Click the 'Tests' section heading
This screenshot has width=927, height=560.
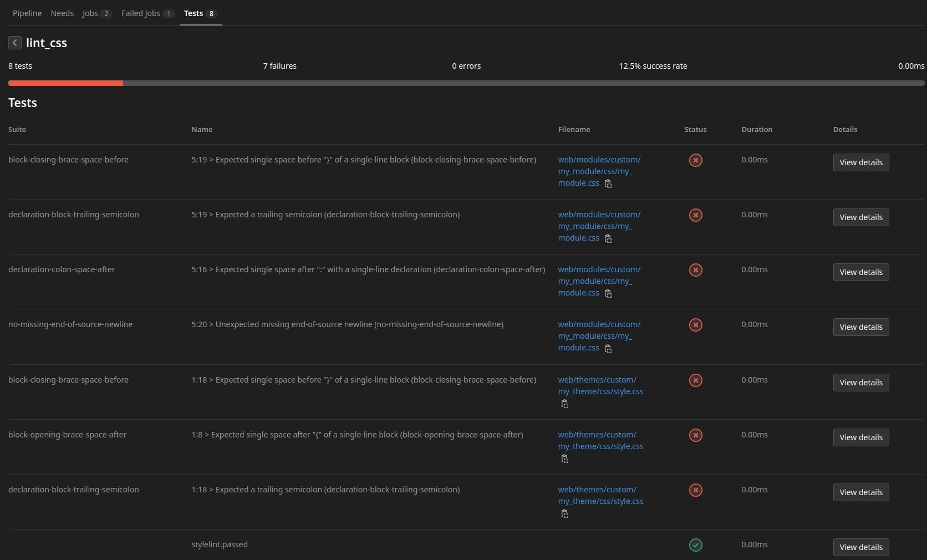tap(23, 103)
